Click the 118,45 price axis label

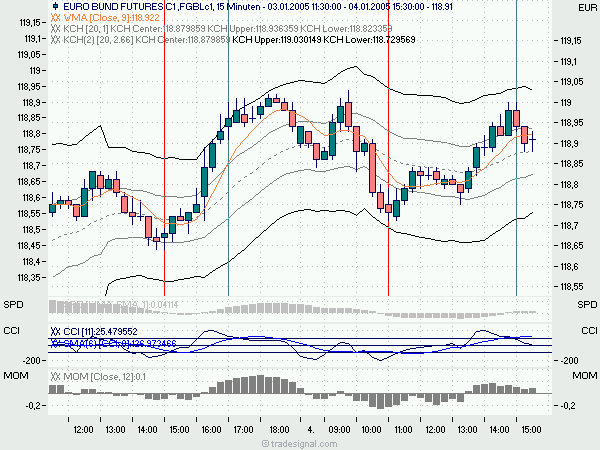point(29,246)
